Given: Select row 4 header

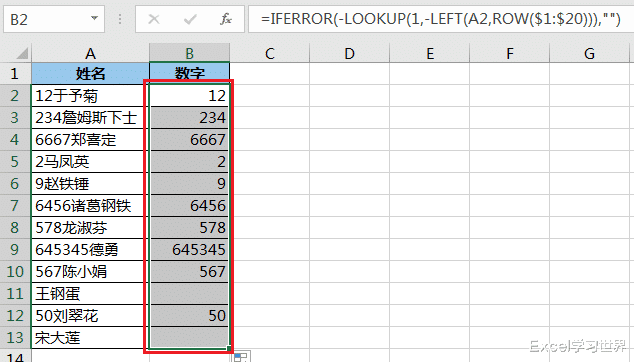Looking at the screenshot, I should click(x=15, y=140).
